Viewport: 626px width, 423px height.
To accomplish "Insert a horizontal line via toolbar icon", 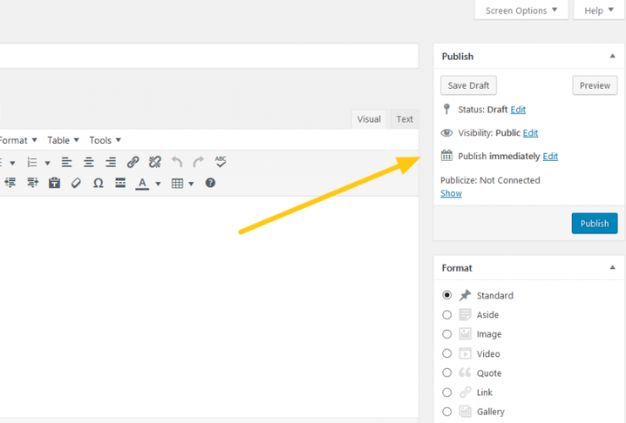I will click(x=120, y=183).
